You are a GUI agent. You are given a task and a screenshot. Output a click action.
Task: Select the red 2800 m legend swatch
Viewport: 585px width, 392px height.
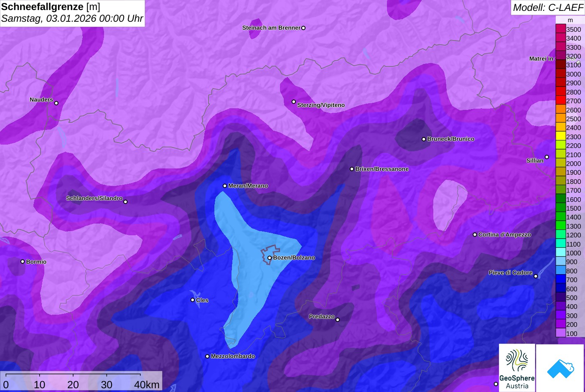point(561,92)
